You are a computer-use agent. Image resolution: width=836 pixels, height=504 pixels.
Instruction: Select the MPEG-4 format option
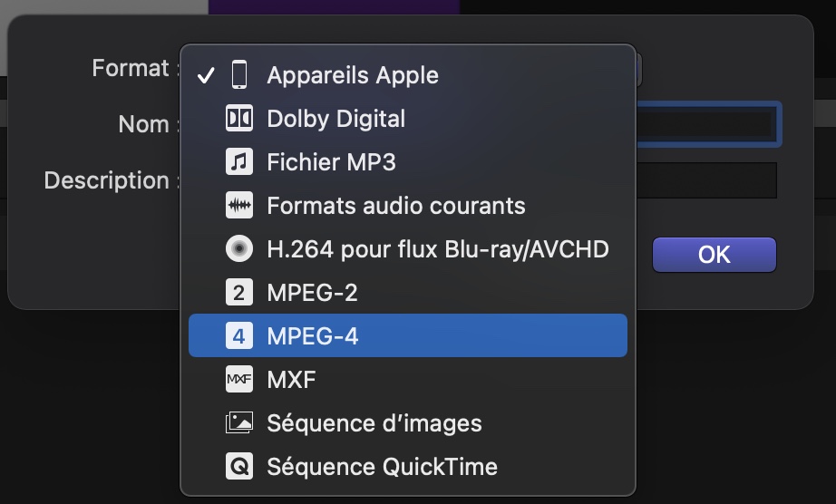(x=313, y=336)
